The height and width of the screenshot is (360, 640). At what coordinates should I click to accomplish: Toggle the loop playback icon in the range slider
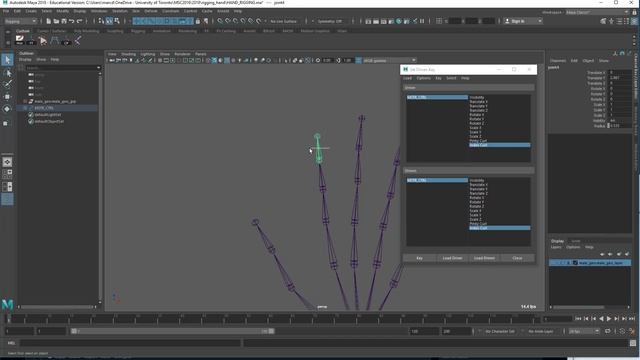(608, 331)
